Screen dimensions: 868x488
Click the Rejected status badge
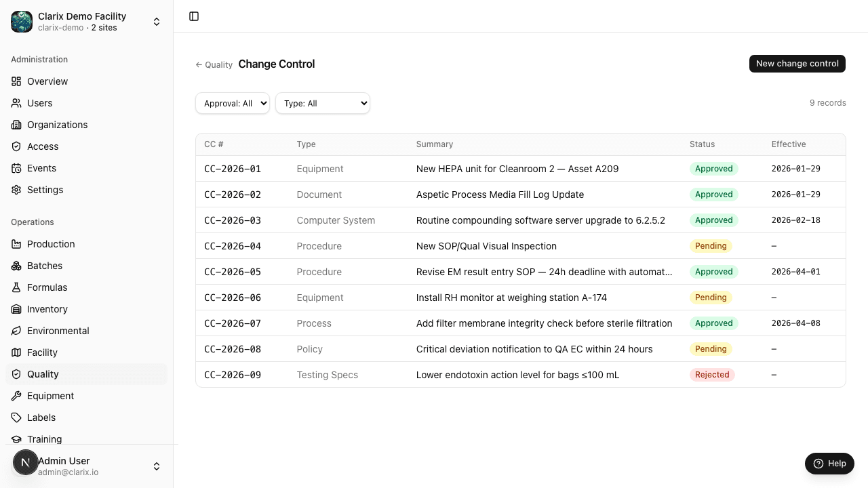pos(712,375)
